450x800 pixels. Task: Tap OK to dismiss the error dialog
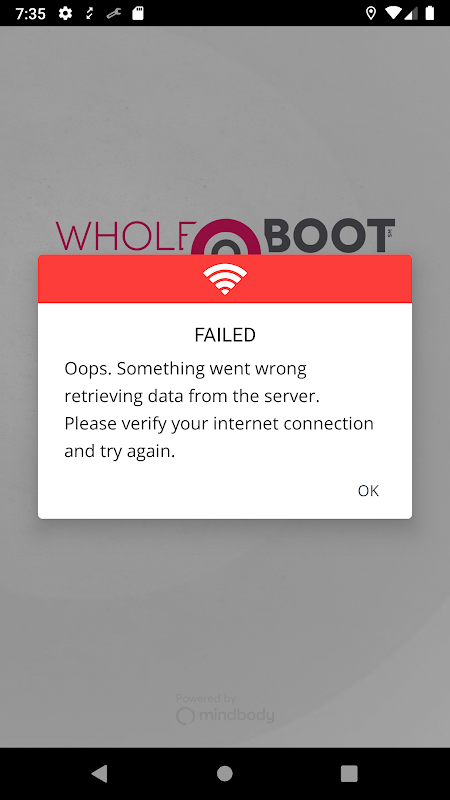368,490
